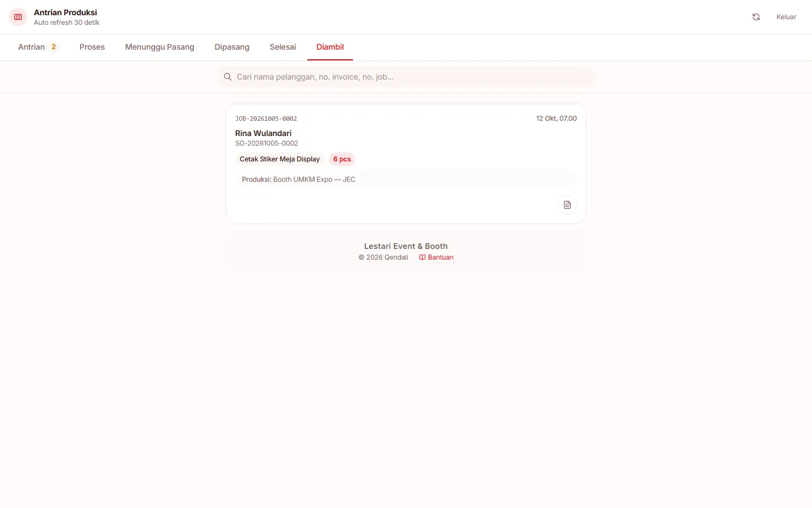This screenshot has height=508, width=812.
Task: Click the Antrian Produksi header title
Action: (65, 12)
